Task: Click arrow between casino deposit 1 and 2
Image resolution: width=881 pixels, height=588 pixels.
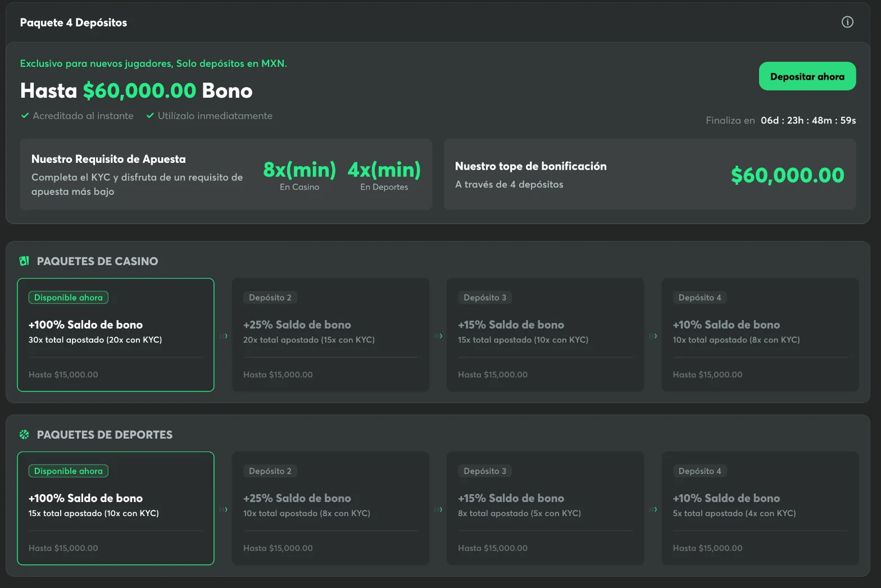Action: coord(224,336)
